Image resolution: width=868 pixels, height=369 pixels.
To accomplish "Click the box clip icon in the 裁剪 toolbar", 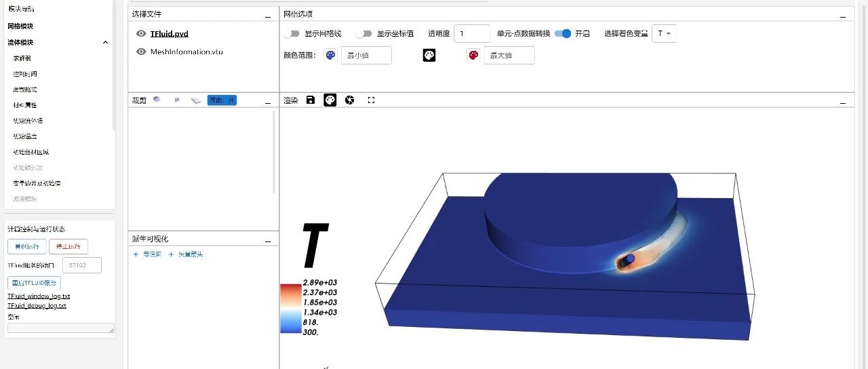I will [x=157, y=100].
